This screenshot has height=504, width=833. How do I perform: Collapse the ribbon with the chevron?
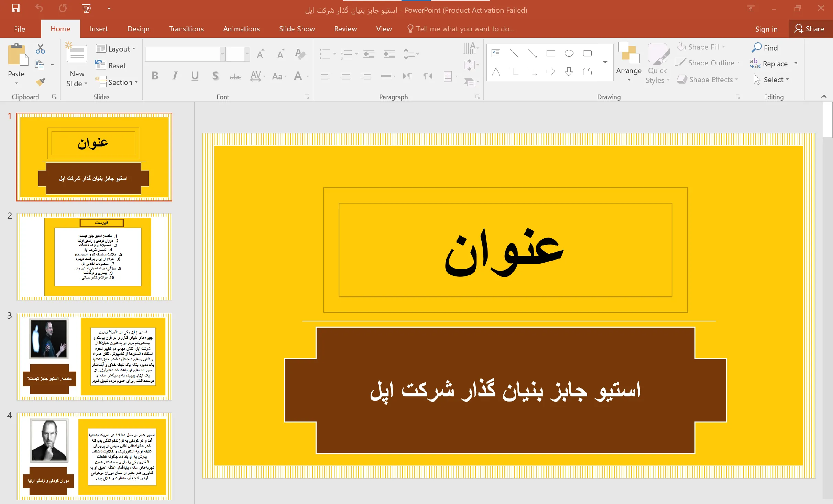coord(824,97)
